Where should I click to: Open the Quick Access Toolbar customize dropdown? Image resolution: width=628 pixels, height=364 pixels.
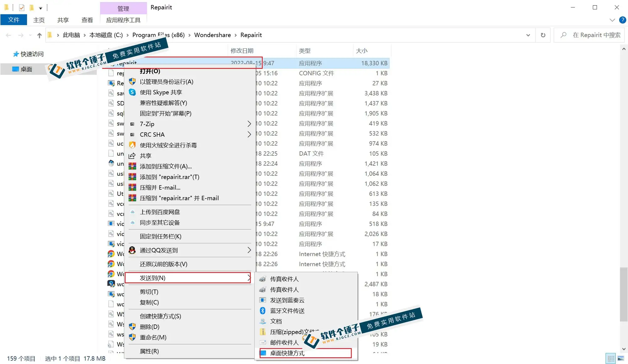(x=41, y=8)
